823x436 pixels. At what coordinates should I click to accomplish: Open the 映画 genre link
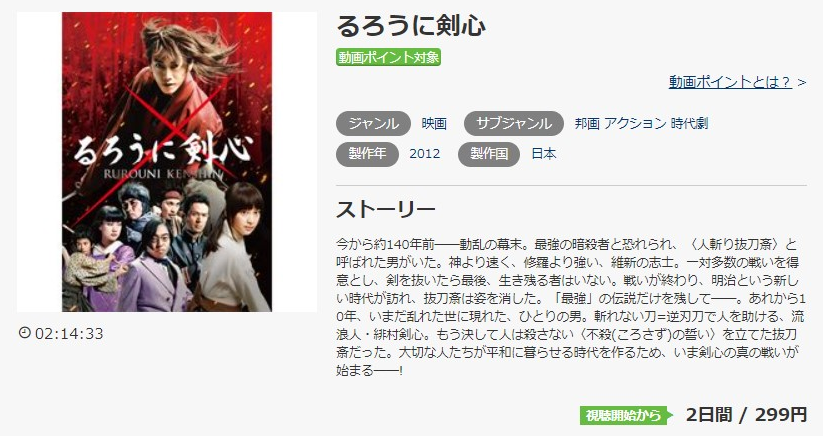(434, 124)
